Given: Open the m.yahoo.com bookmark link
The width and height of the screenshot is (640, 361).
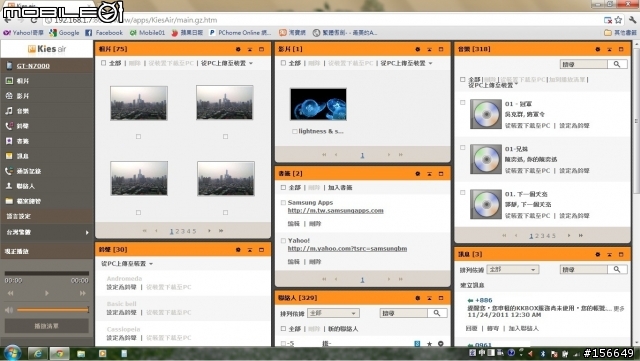Looking at the screenshot, I should (x=347, y=249).
